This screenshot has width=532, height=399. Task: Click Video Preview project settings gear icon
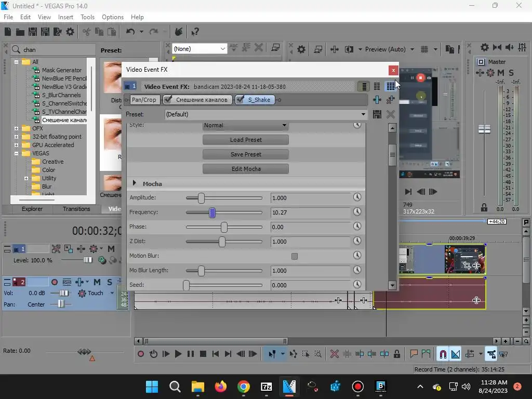coord(301,49)
